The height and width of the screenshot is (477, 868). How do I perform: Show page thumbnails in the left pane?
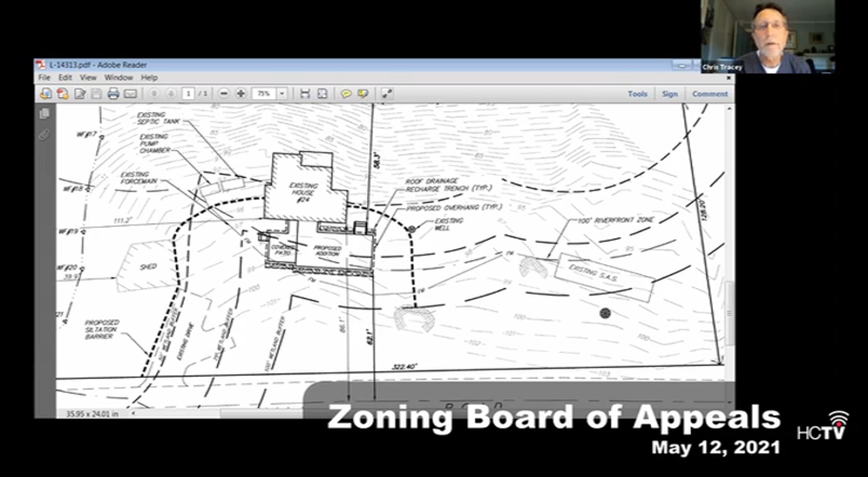(x=44, y=114)
